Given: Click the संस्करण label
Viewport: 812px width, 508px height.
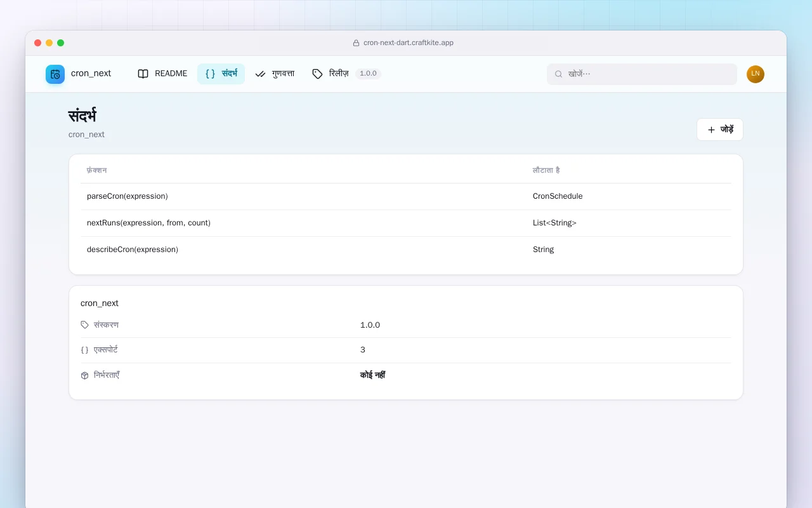Looking at the screenshot, I should tap(106, 325).
